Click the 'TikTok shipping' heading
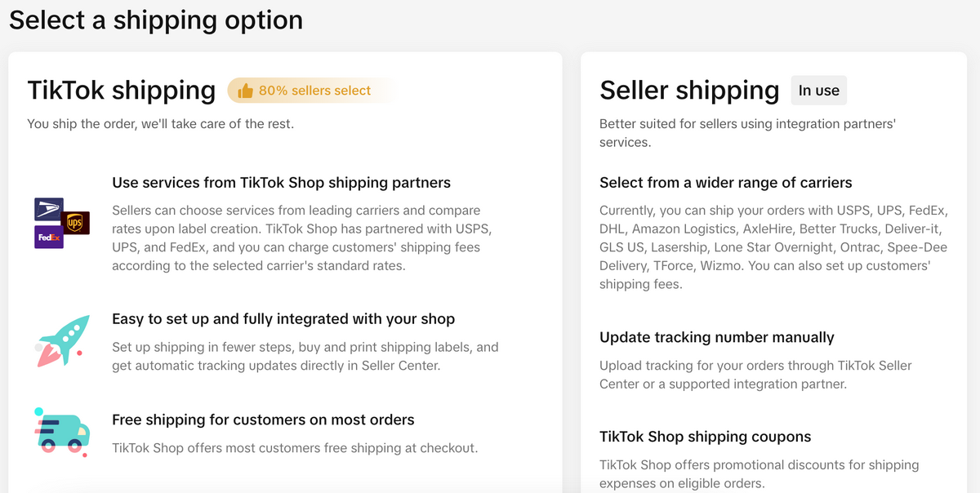This screenshot has height=493, width=980. (x=121, y=91)
